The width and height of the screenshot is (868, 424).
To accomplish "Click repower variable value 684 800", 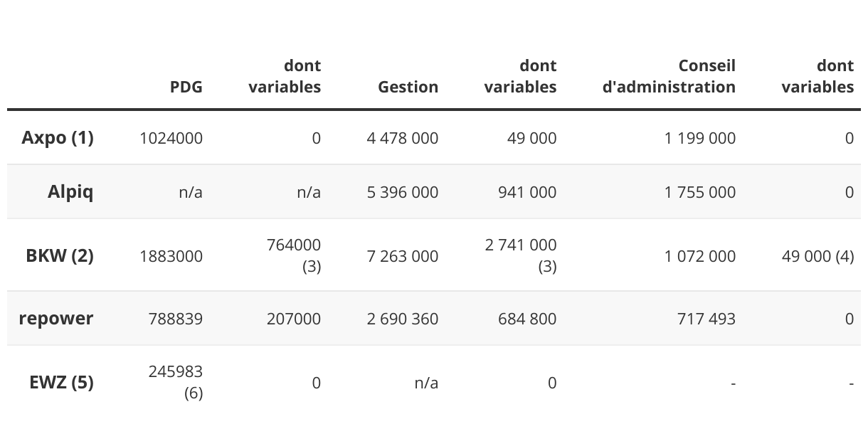I will (x=527, y=319).
